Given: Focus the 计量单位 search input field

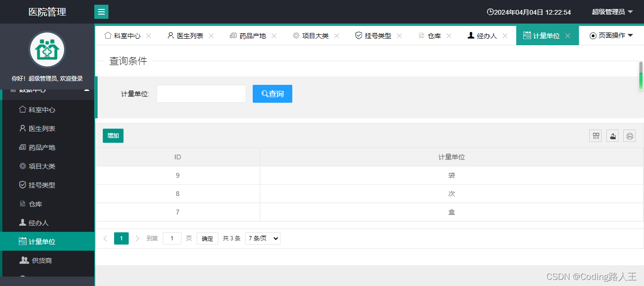Looking at the screenshot, I should (x=201, y=94).
